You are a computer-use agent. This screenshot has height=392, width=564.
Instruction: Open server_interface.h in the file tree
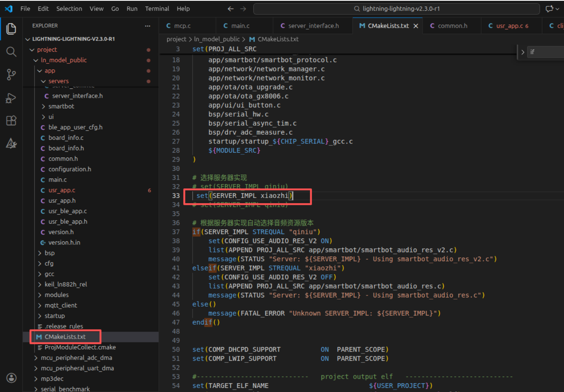tap(91, 96)
